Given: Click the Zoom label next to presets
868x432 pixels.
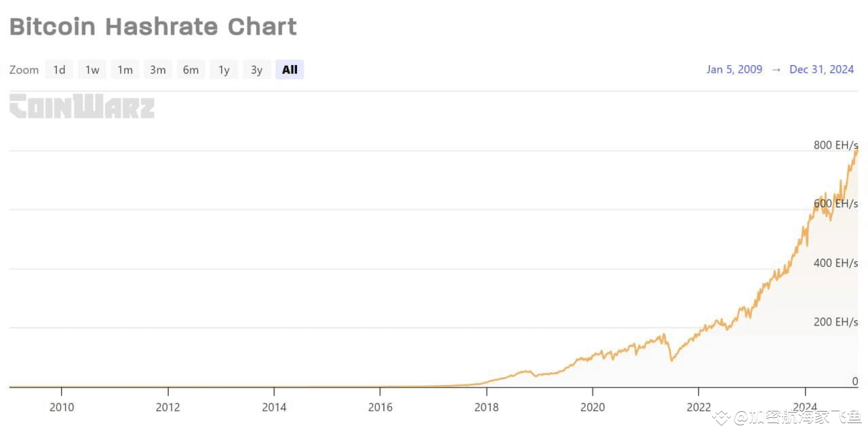Looking at the screenshot, I should point(24,69).
